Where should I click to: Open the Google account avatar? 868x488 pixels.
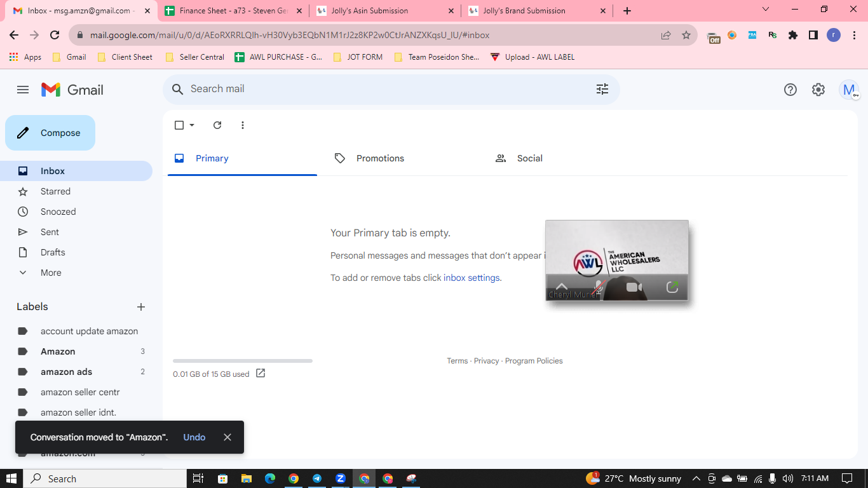848,90
